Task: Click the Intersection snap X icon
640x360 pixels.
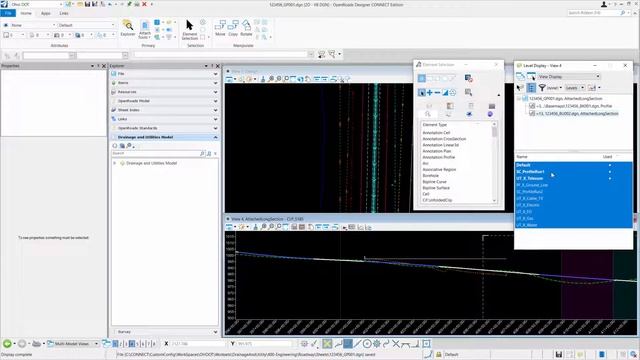Action: click(x=396, y=344)
